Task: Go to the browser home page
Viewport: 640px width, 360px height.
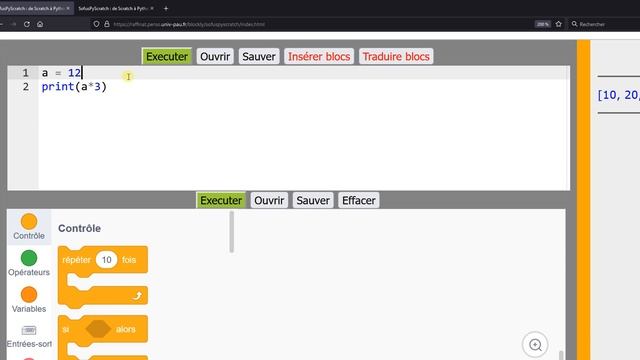Action: (x=40, y=24)
